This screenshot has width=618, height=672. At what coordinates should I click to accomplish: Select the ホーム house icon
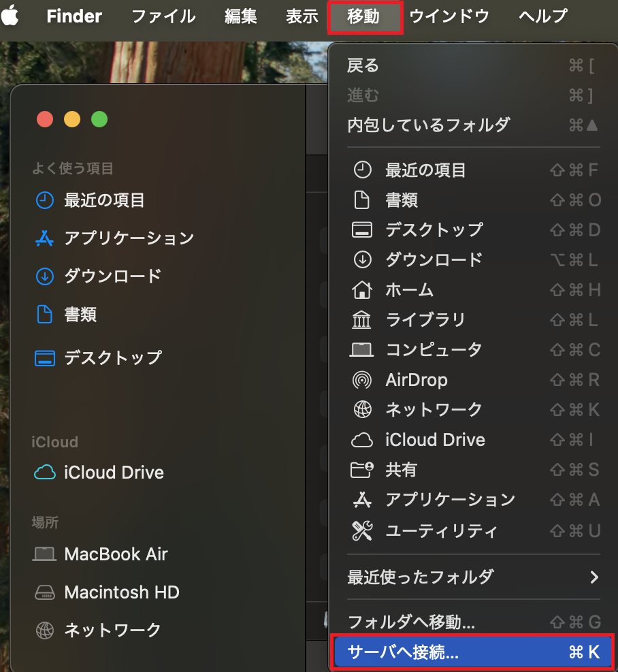point(362,290)
